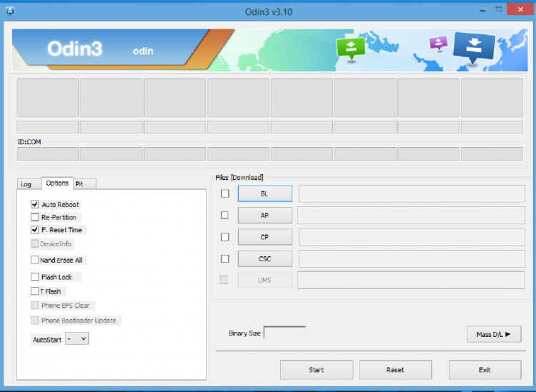Click the blue download bubble icon in banner

tap(474, 47)
